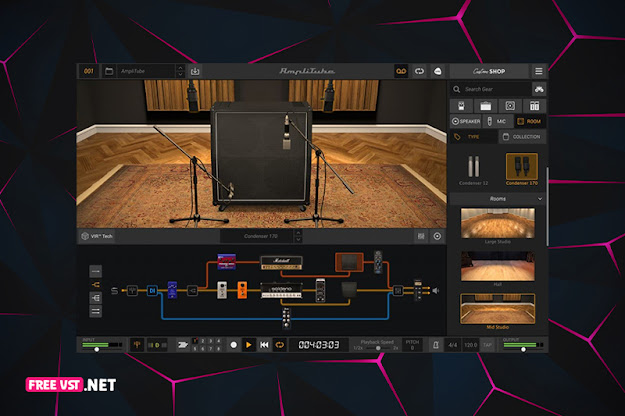Screen dimensions: 625x416
Task: Select the red pedal on the upper chain
Action: (226, 261)
